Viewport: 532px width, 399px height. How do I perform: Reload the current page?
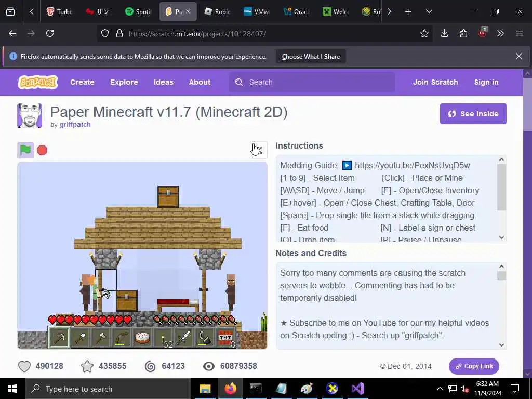[50, 33]
